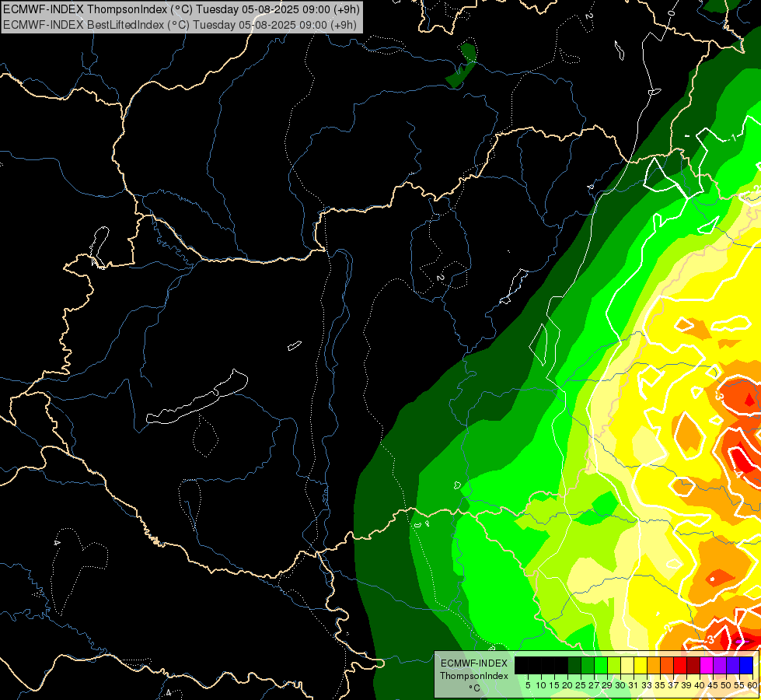Pick the orange-red 35–37 legend swatch
Image resolution: width=761 pixels, height=700 pixels.
point(667,666)
